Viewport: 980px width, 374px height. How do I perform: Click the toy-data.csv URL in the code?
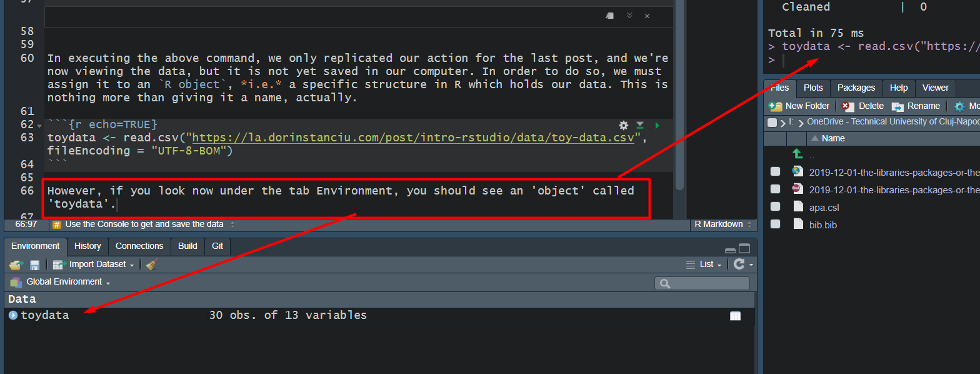point(414,138)
